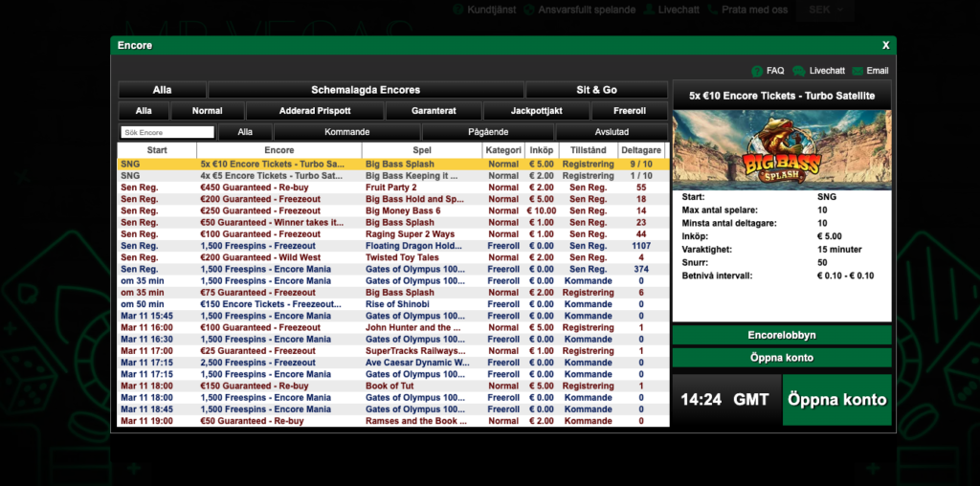Select the 2,500 Freespins - Freezeout row
Image resolution: width=980 pixels, height=486 pixels.
click(x=393, y=363)
